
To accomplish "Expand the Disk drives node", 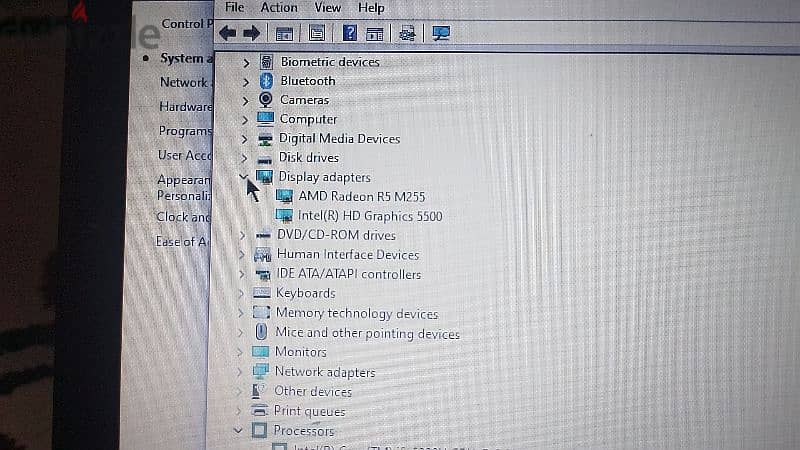I will click(244, 159).
